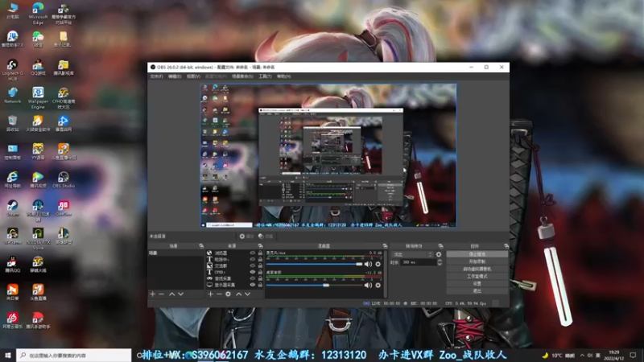Open 桌面音频 audio settings gear
This screenshot has height=362, width=644.
pos(378,286)
